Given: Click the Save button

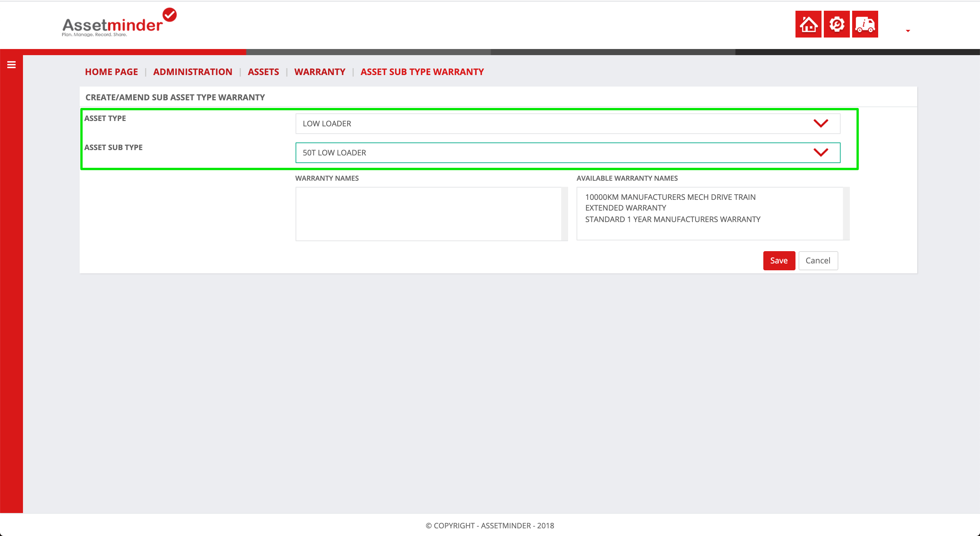Looking at the screenshot, I should click(x=779, y=261).
